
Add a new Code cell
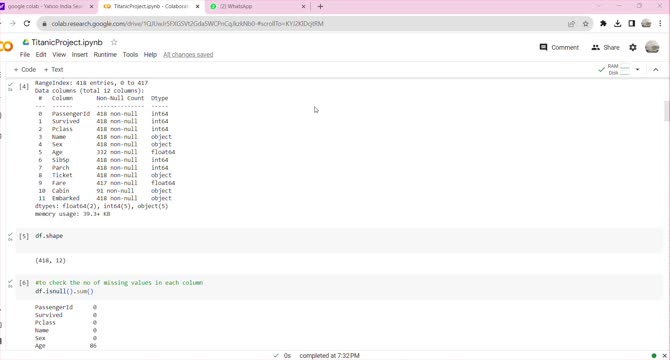[25, 69]
